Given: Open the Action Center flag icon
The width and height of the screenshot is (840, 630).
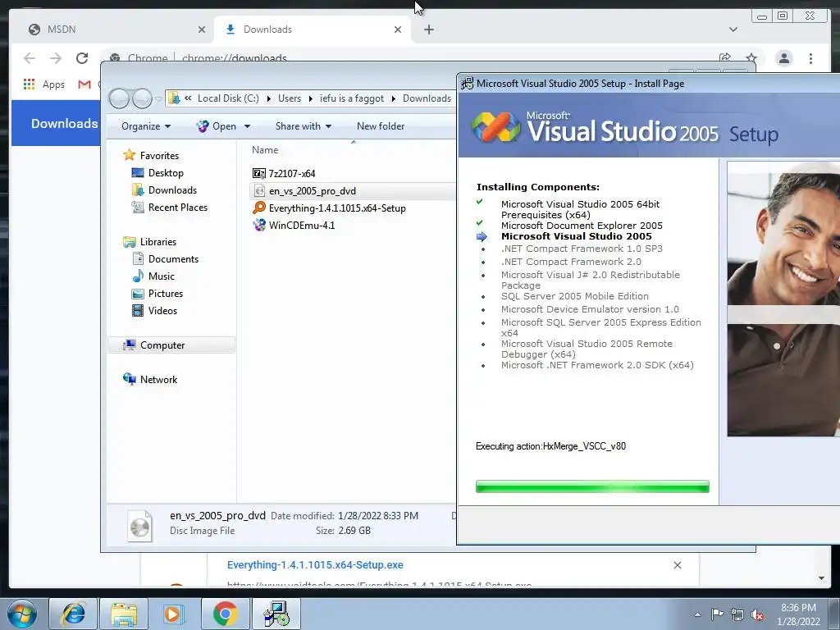Looking at the screenshot, I should [x=717, y=614].
